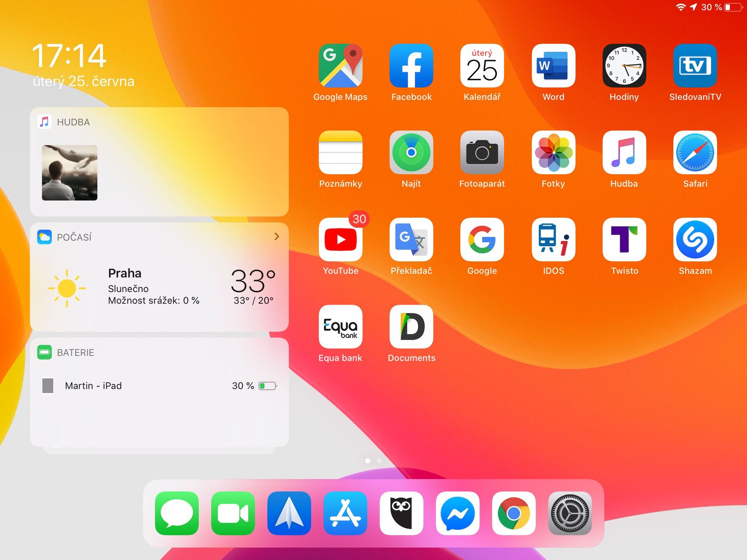
Task: Launch Safari browser
Action: 695,152
